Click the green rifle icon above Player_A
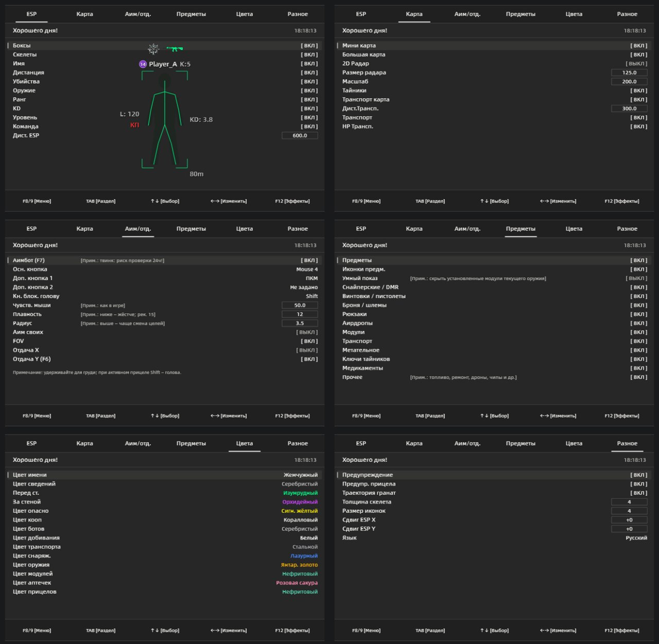 coord(175,49)
